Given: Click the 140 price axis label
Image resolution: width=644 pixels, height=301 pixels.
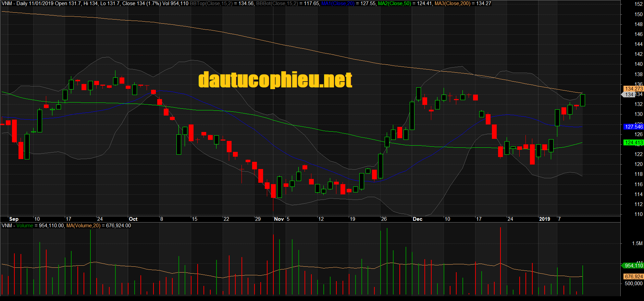Looking at the screenshot, I should 639,64.
